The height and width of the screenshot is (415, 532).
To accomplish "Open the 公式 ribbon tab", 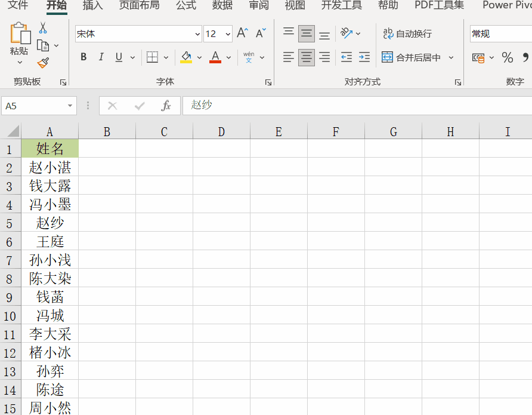I will click(185, 6).
